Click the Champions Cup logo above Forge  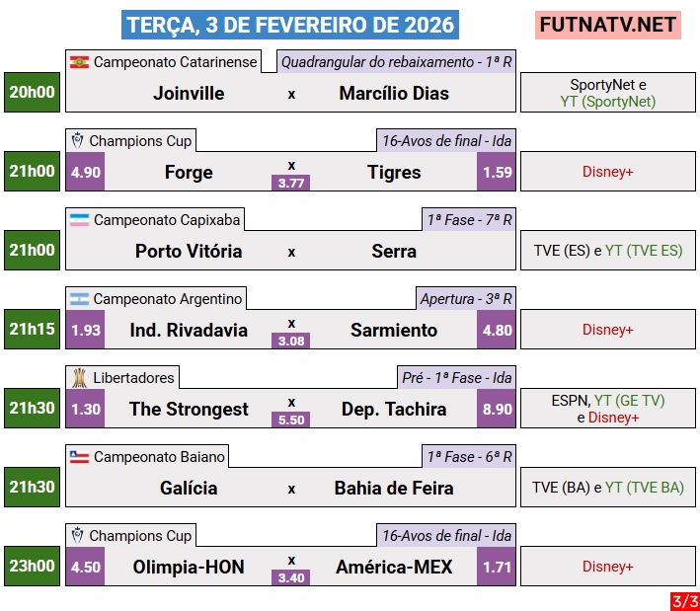78,141
